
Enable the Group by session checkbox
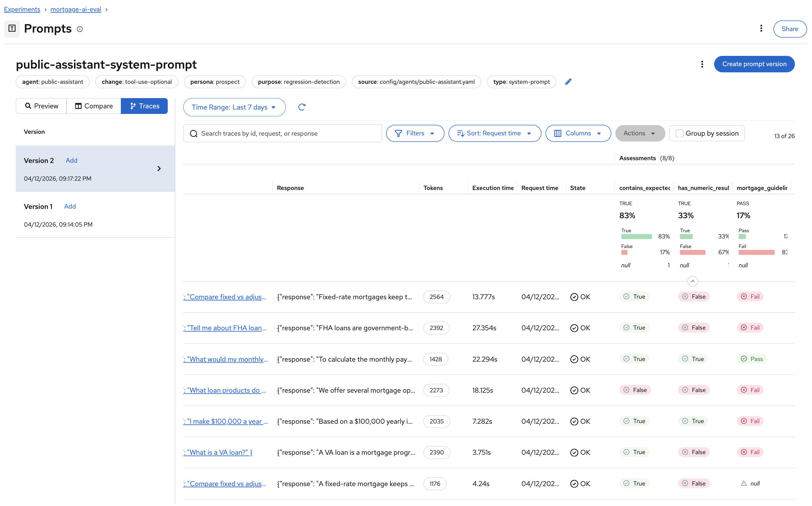(x=679, y=133)
